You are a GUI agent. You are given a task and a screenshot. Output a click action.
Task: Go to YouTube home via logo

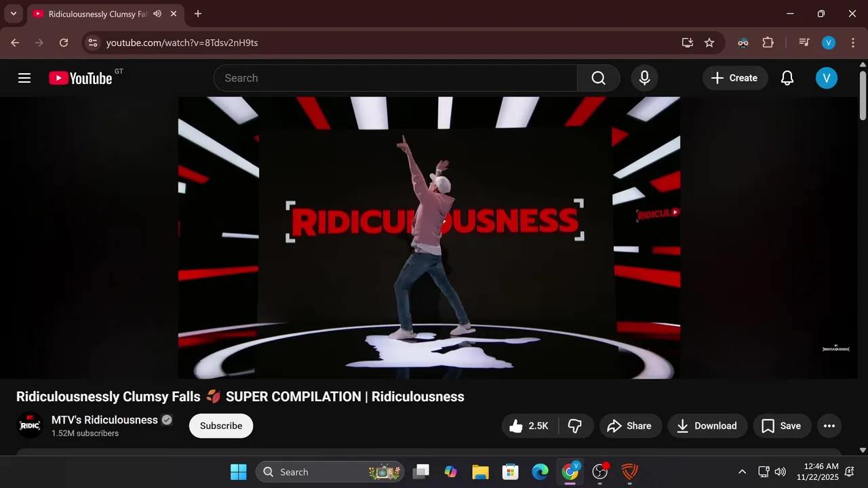80,78
